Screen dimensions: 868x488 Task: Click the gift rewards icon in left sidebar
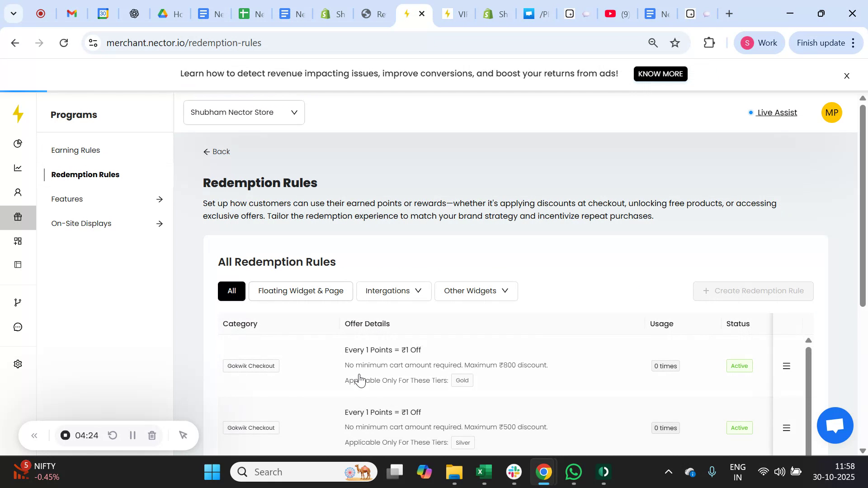point(18,217)
